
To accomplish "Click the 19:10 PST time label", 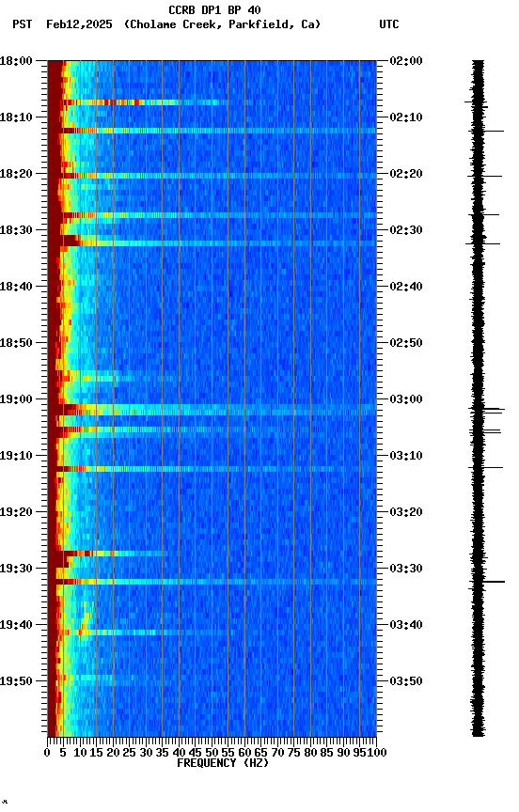I will [16, 456].
